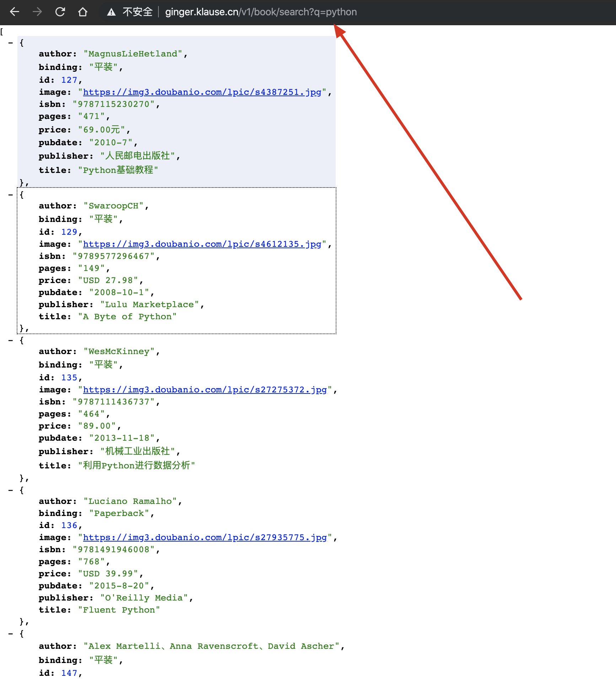Click the isbn value 9787111436737
Viewport: 616px width, 679px height.
[114, 402]
